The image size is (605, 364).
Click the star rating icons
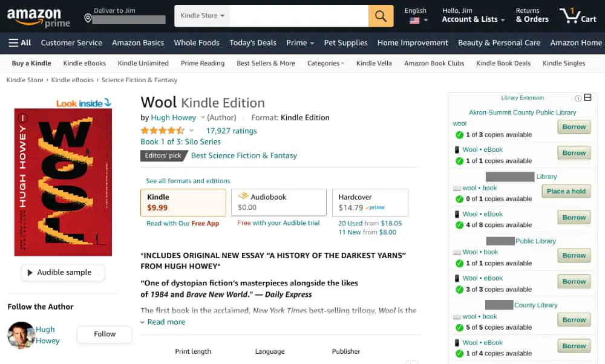162,131
